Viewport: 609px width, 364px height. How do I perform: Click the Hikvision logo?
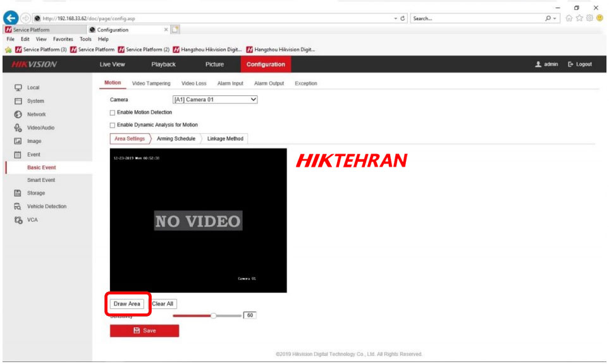(x=34, y=64)
